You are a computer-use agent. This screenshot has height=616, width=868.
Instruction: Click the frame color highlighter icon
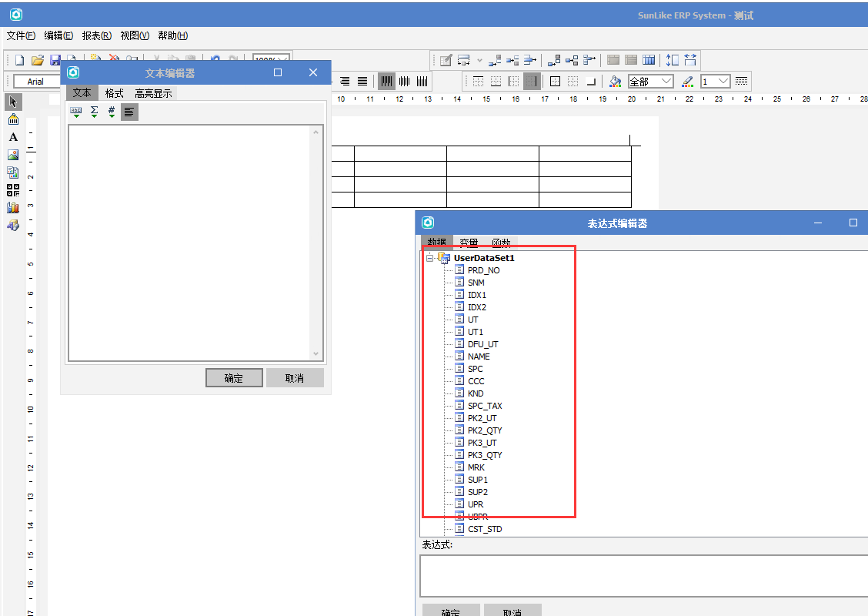point(687,82)
